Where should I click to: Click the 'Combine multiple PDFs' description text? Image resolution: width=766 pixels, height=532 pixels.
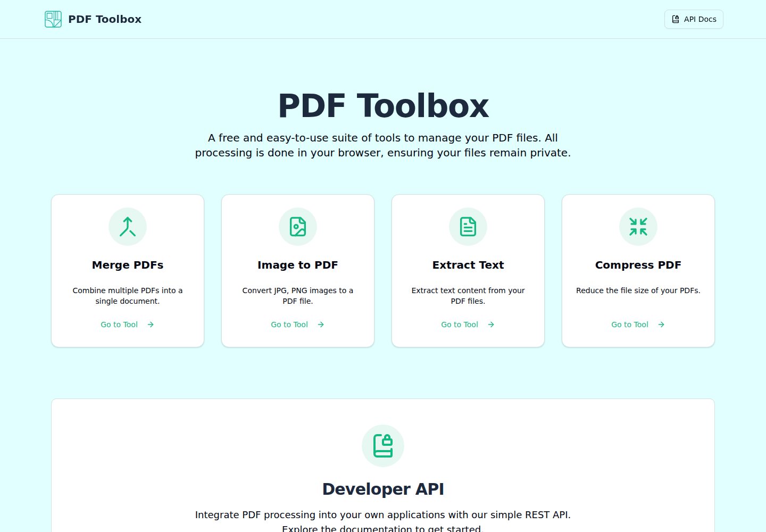128,296
